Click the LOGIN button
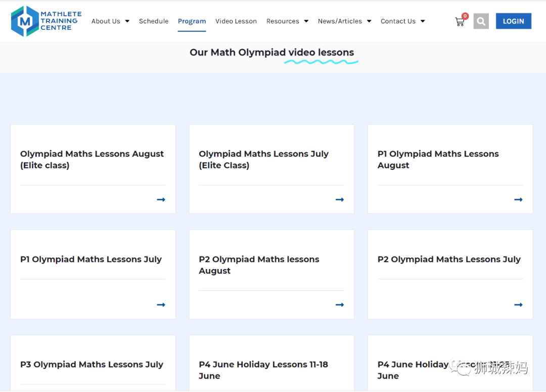This screenshot has width=546, height=392. pos(513,21)
